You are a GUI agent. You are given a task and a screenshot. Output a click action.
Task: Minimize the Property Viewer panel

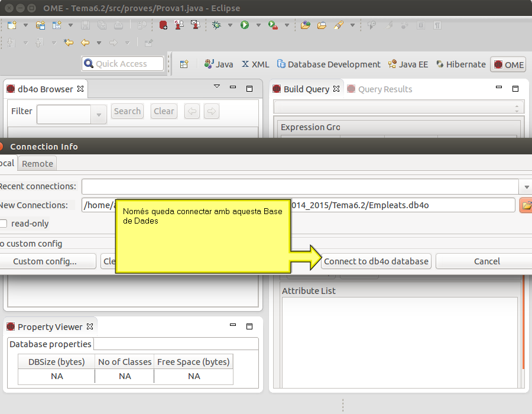pos(233,325)
